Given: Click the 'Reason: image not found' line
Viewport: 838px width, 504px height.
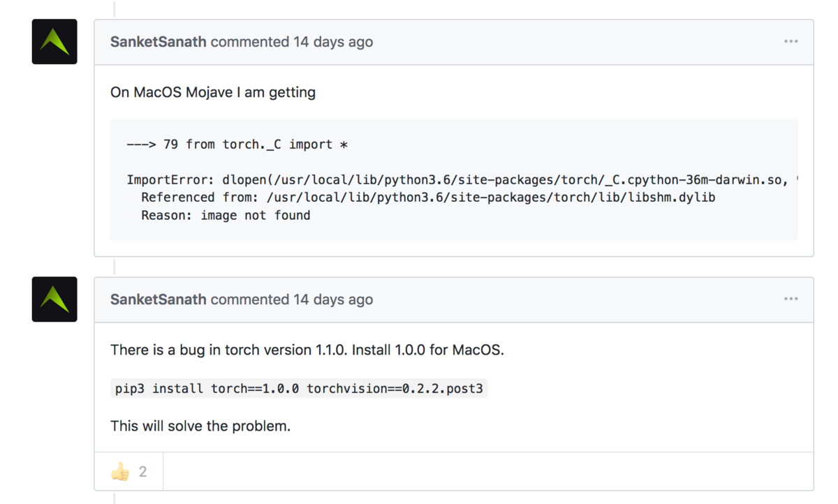Looking at the screenshot, I should [226, 215].
